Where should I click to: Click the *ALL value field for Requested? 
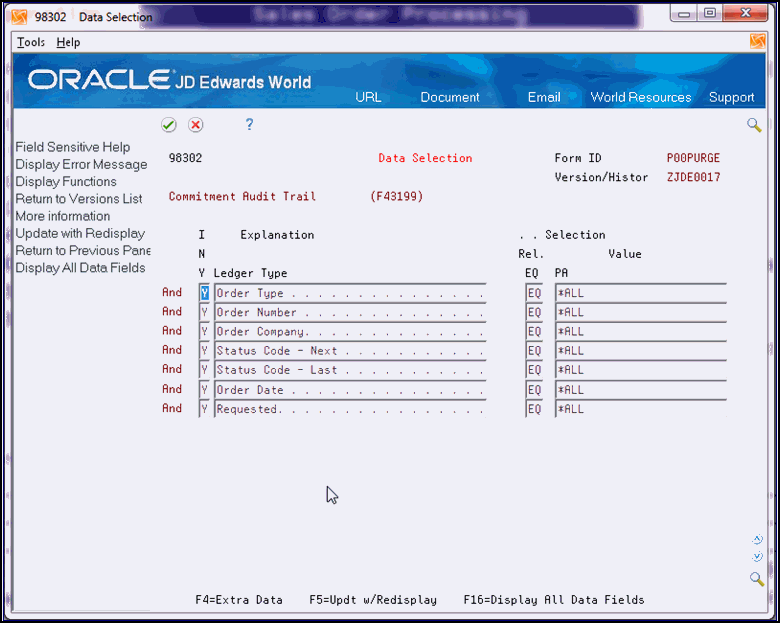[641, 409]
